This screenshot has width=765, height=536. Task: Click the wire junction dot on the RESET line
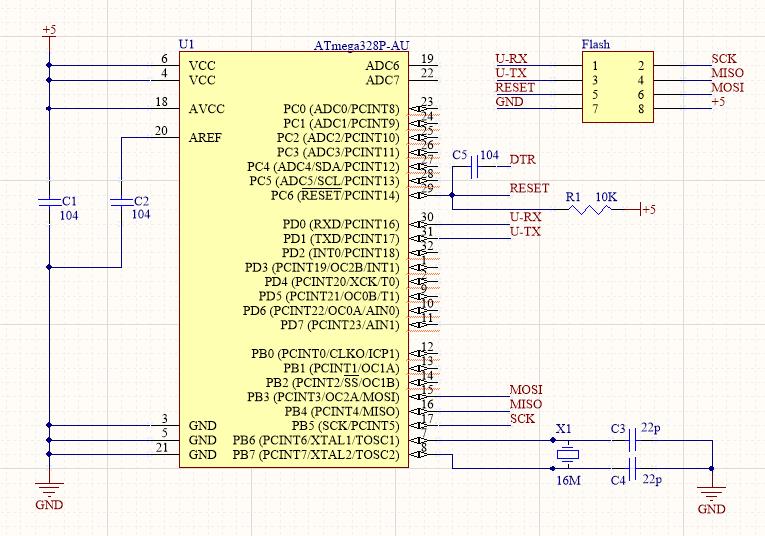(452, 195)
